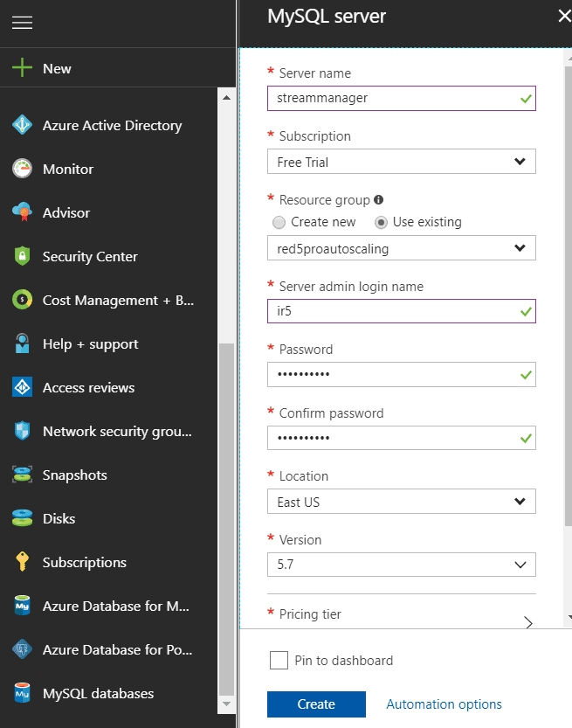Click the form panel scrollbar thumb
Image resolution: width=572 pixels, height=728 pixels.
[x=569, y=296]
